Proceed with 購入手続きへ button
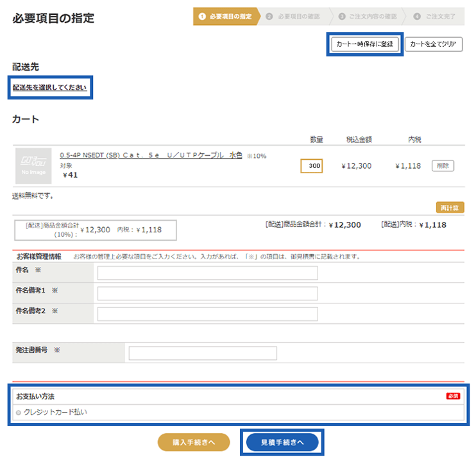The height and width of the screenshot is (462, 476). tap(194, 442)
